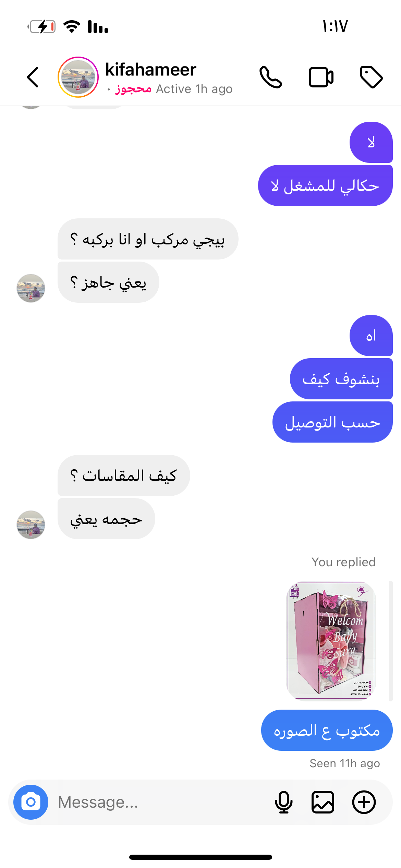Open the Welcome Baby Sara image
The width and height of the screenshot is (401, 868).
(x=331, y=640)
